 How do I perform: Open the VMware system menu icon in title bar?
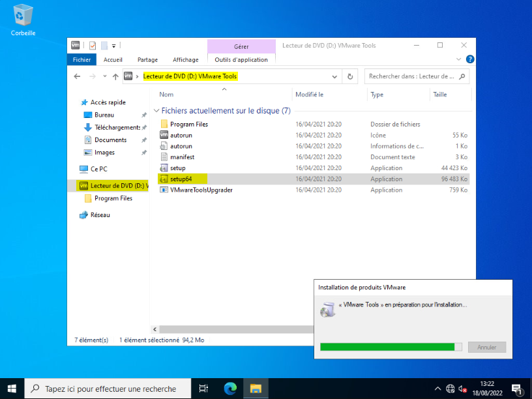pyautogui.click(x=76, y=45)
